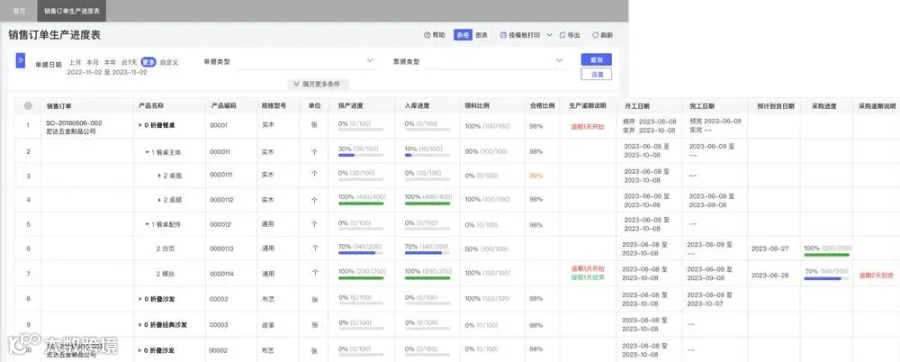Switch to the 首页 tab
The image size is (900, 362).
tap(19, 11)
